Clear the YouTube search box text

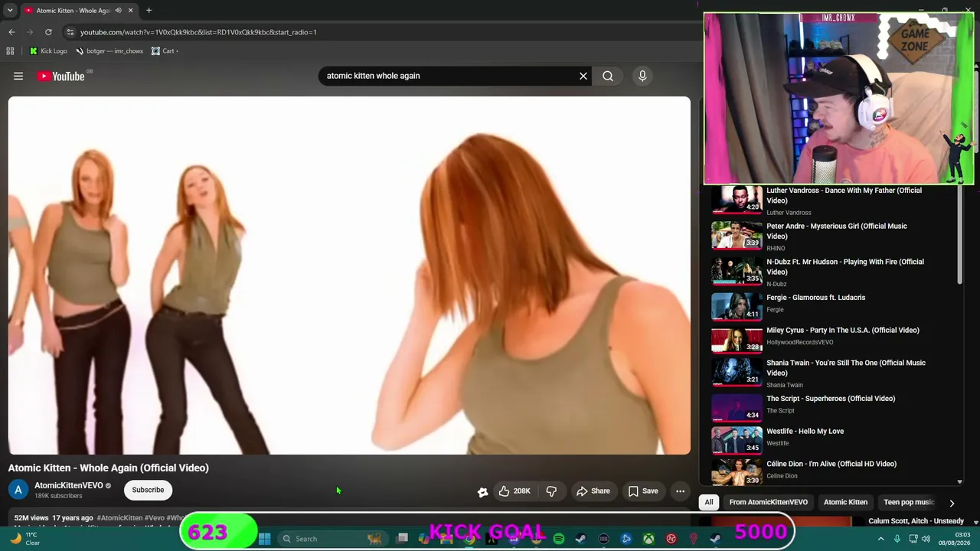(x=583, y=76)
